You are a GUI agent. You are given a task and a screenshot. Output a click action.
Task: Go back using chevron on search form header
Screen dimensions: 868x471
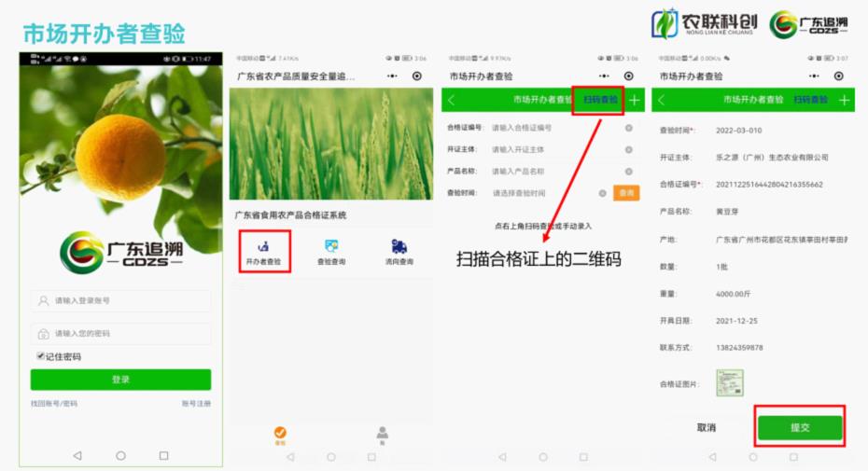[453, 100]
